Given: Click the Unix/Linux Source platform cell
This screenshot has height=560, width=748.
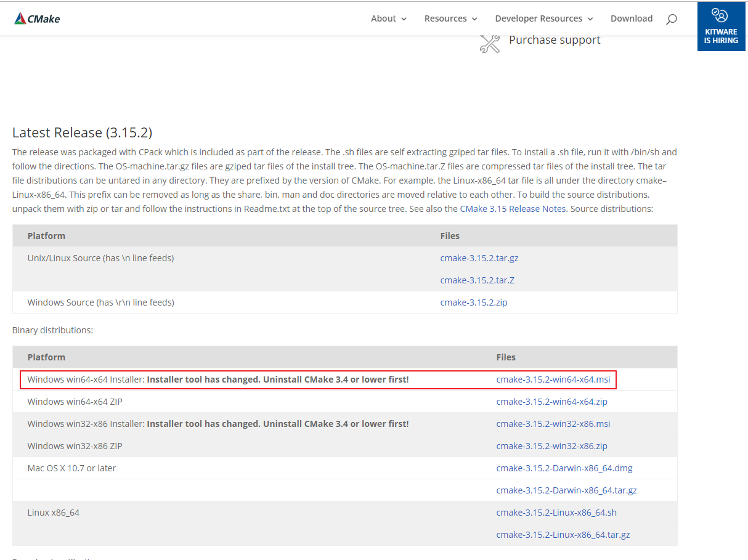Looking at the screenshot, I should (x=100, y=258).
